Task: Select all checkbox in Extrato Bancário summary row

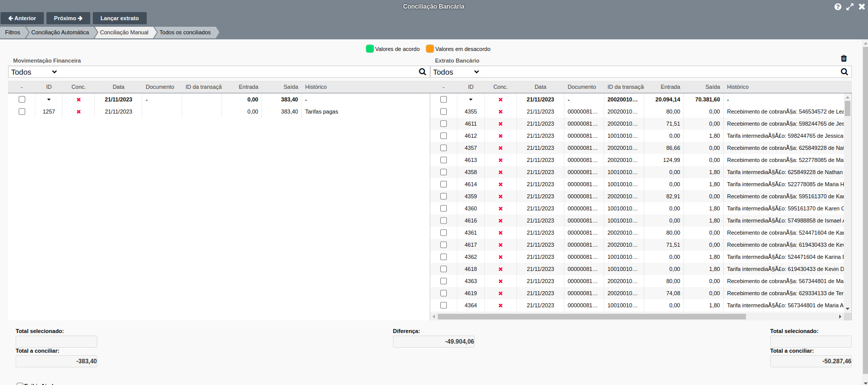Action: (443, 99)
